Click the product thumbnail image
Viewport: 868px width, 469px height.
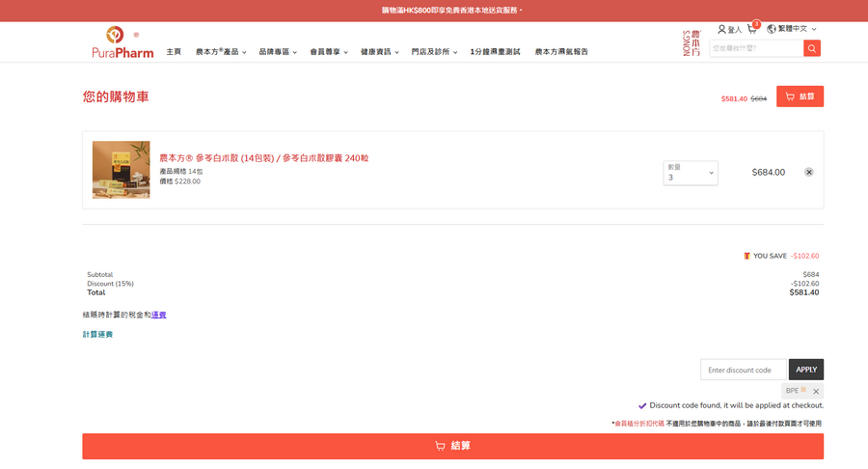click(x=121, y=170)
